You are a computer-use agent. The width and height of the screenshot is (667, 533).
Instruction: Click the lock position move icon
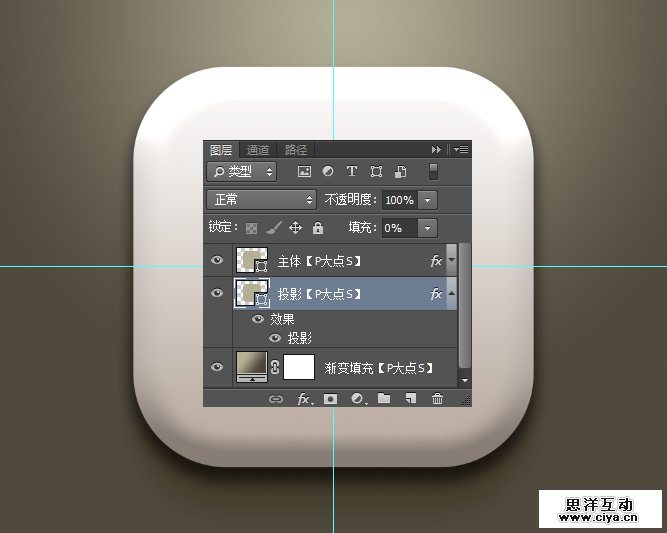coord(295,228)
